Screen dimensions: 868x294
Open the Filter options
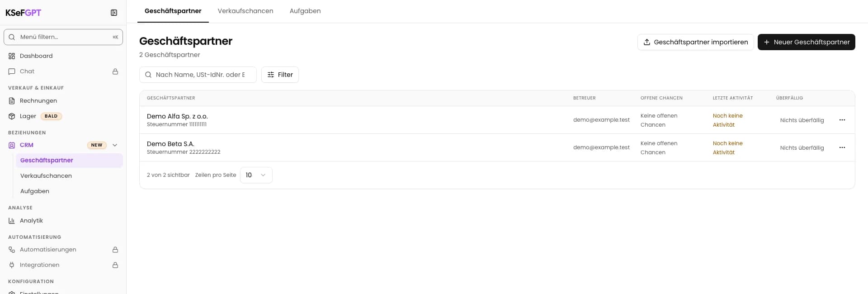pyautogui.click(x=280, y=75)
